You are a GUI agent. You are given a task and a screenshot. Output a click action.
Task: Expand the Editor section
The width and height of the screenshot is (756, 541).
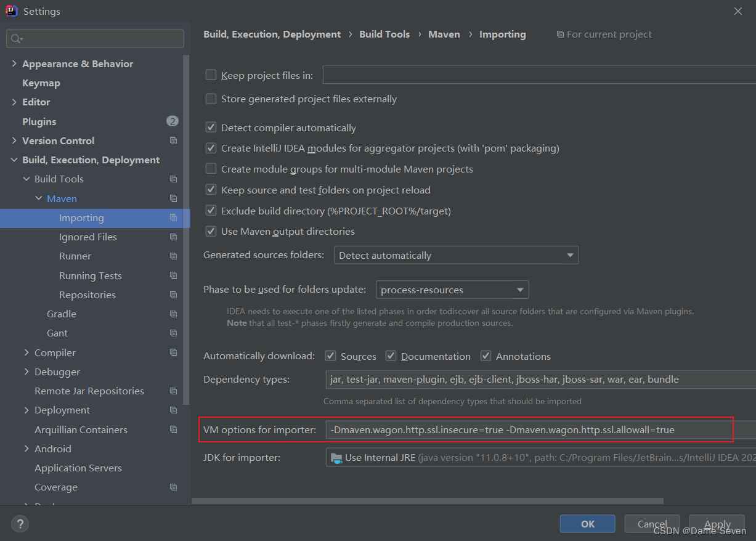coord(14,102)
